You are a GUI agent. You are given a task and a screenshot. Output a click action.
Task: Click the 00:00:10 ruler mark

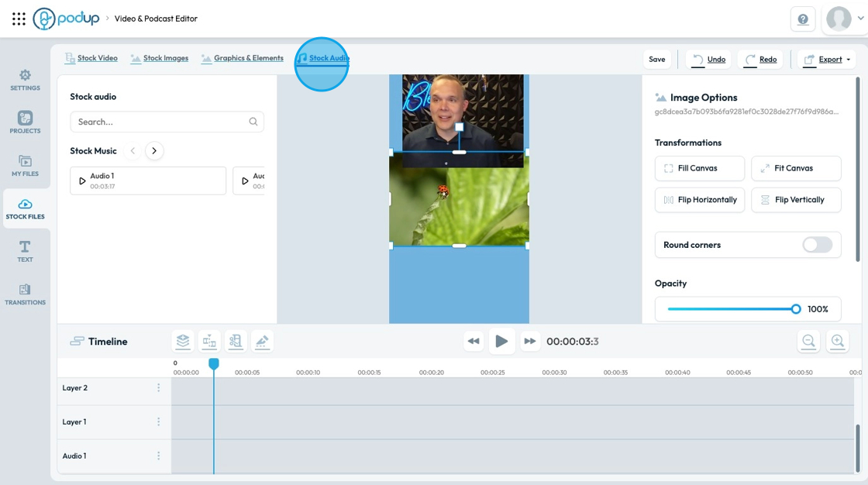[x=308, y=373]
